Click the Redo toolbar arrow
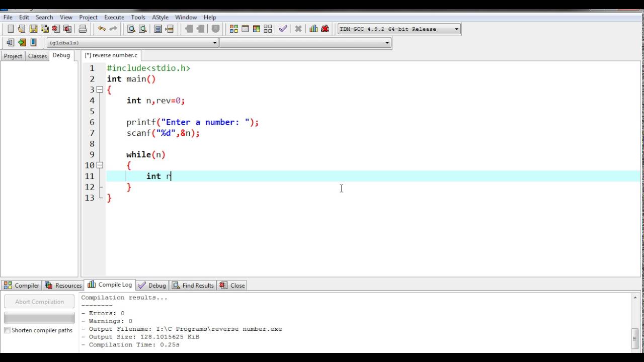 tap(113, 29)
